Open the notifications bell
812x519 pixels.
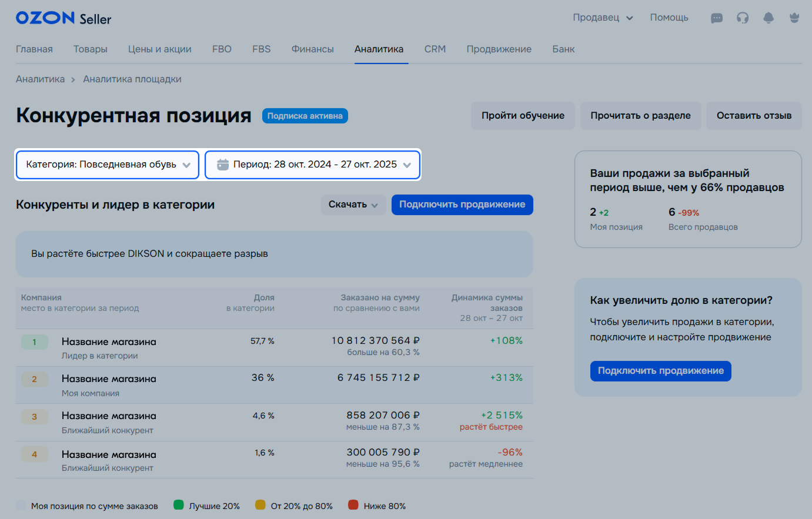(x=768, y=18)
